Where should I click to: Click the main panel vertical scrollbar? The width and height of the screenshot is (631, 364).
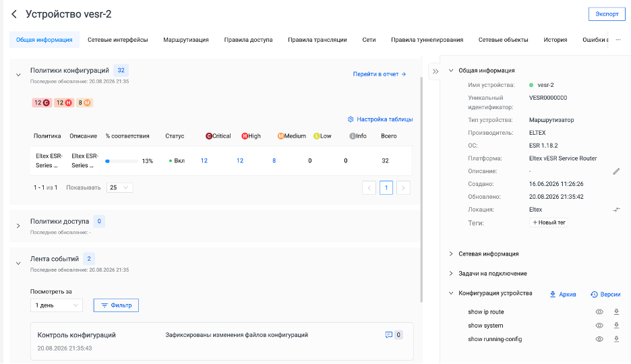(x=421, y=189)
